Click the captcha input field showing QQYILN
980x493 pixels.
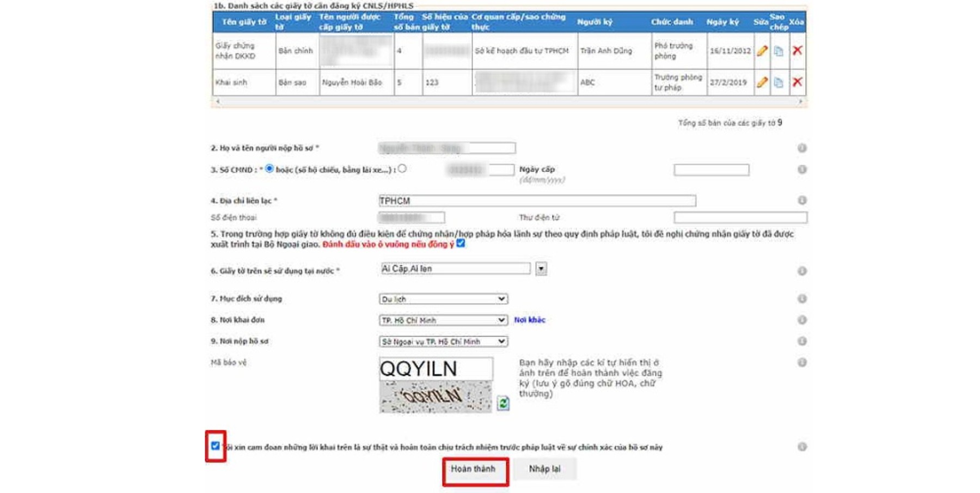[436, 369]
